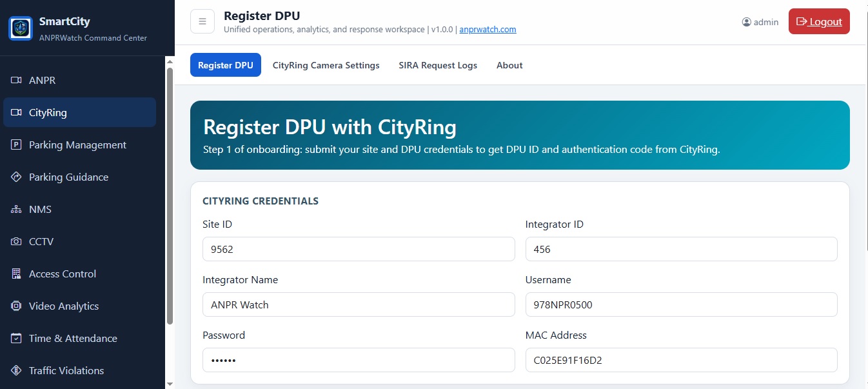Click the SmartCity shield logo
Viewport: 868px width, 389px height.
(x=21, y=28)
